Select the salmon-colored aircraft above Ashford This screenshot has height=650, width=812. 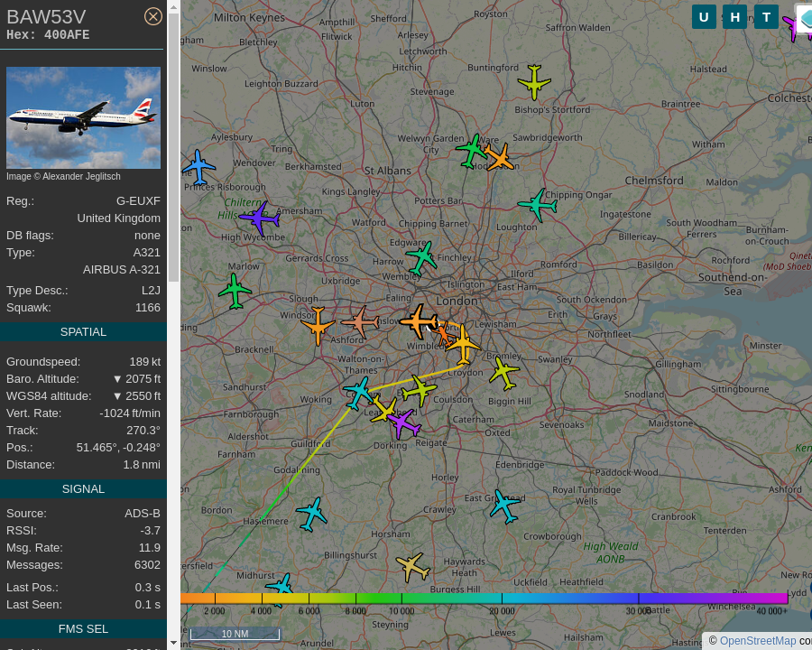click(360, 322)
